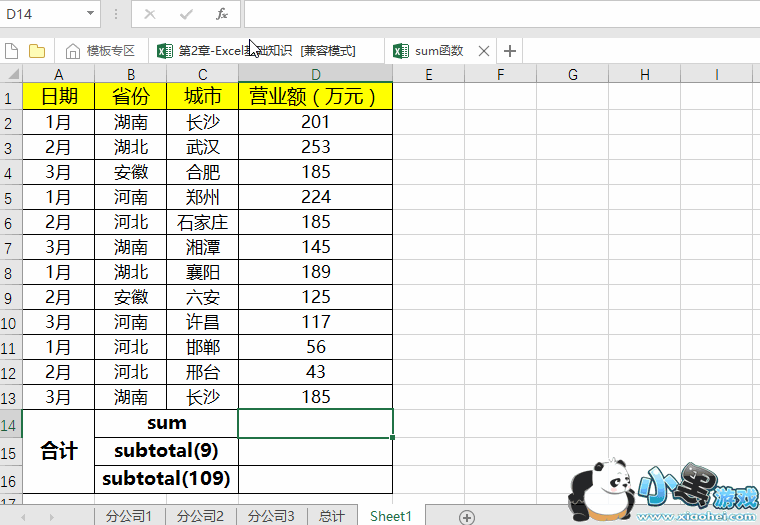Click into the formula bar input
Image resolution: width=760 pixels, height=525 pixels.
(502, 14)
